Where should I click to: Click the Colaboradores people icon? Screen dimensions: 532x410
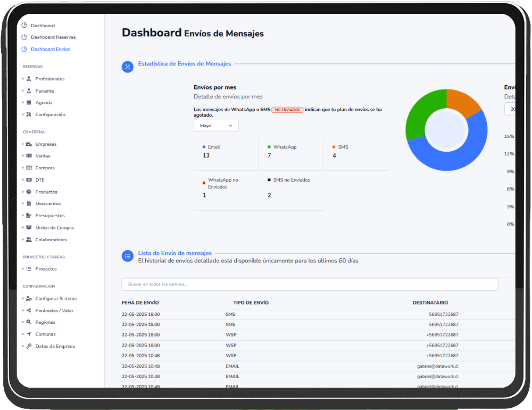pos(29,240)
